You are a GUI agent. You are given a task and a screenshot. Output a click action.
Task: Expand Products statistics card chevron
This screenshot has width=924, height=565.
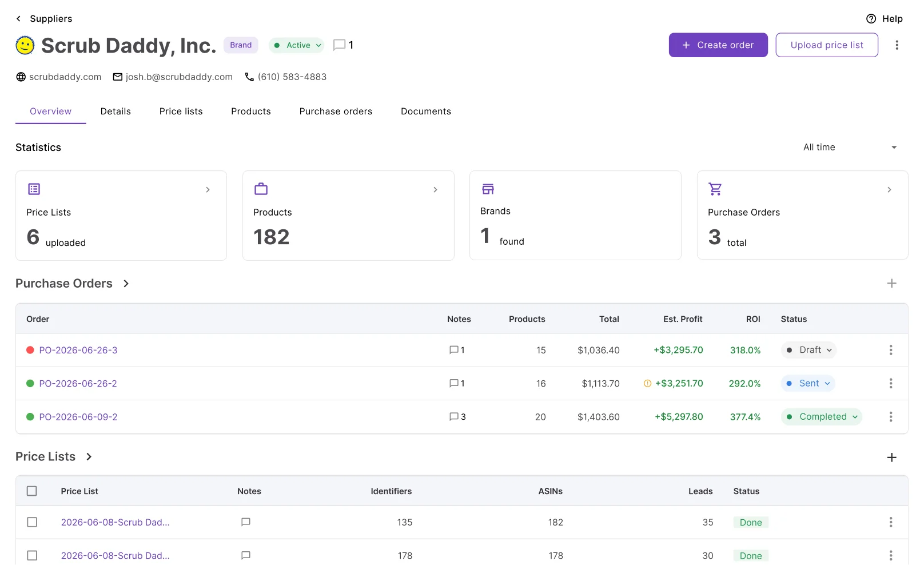[435, 190]
